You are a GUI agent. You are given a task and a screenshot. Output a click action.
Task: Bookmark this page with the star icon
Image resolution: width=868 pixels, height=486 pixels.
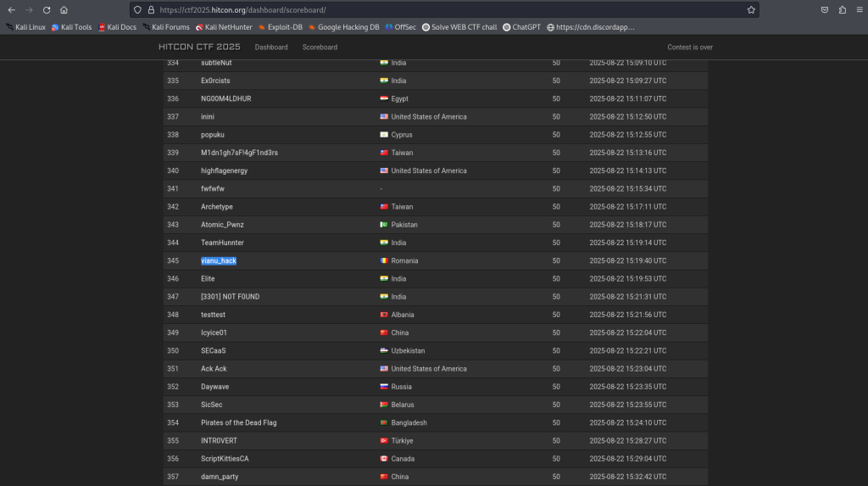[751, 9]
